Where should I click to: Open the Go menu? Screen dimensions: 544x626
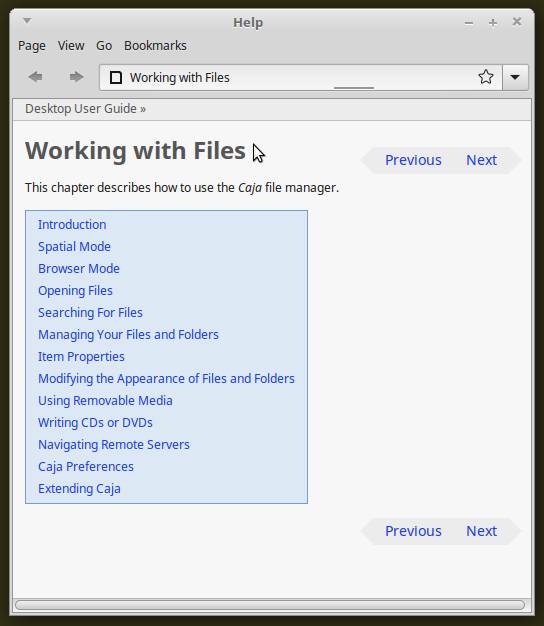pyautogui.click(x=104, y=46)
